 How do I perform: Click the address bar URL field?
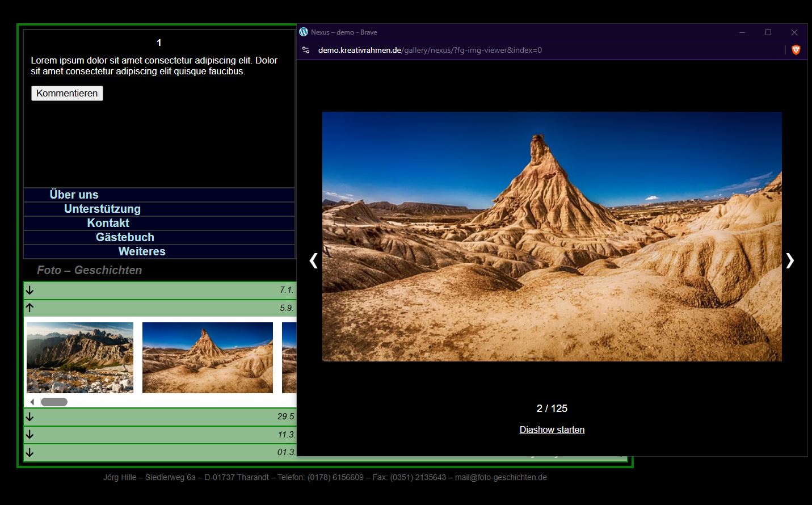pos(430,50)
